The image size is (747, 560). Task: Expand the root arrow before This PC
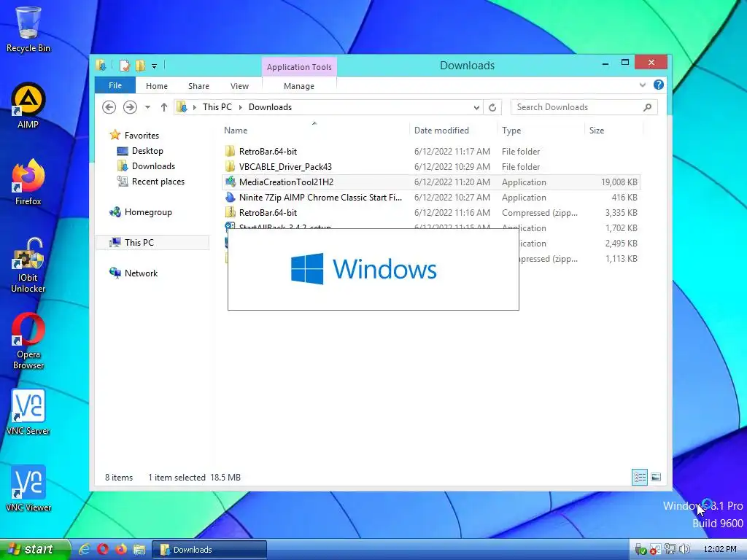coord(194,108)
